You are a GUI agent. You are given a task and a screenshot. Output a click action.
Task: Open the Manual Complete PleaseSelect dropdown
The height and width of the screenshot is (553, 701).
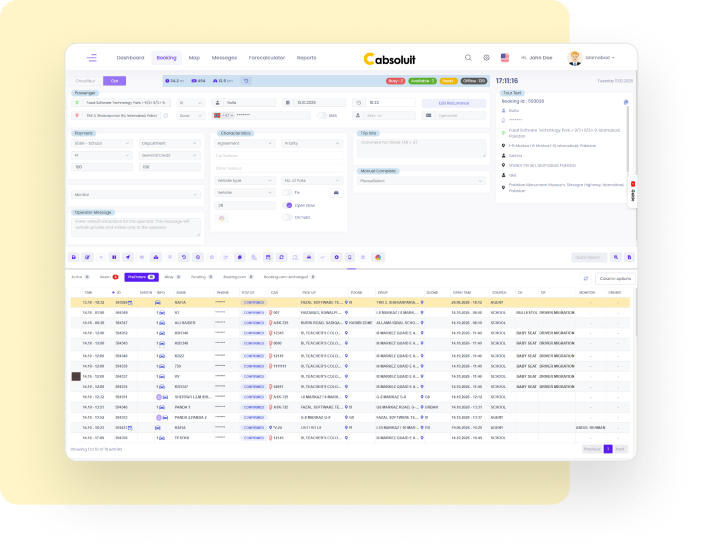coord(422,181)
